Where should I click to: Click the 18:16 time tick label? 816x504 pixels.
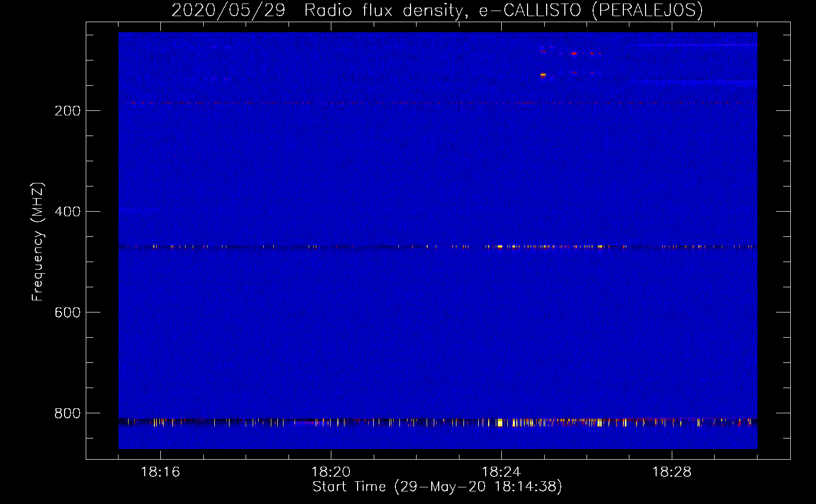point(160,472)
